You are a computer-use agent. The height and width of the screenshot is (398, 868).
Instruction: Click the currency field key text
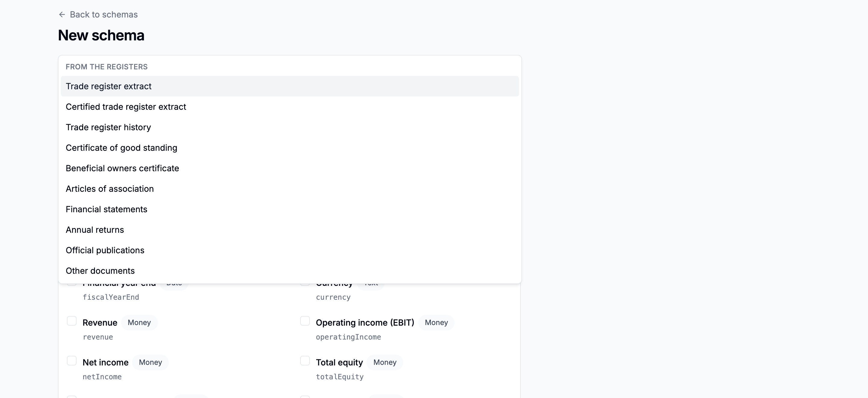pos(333,297)
